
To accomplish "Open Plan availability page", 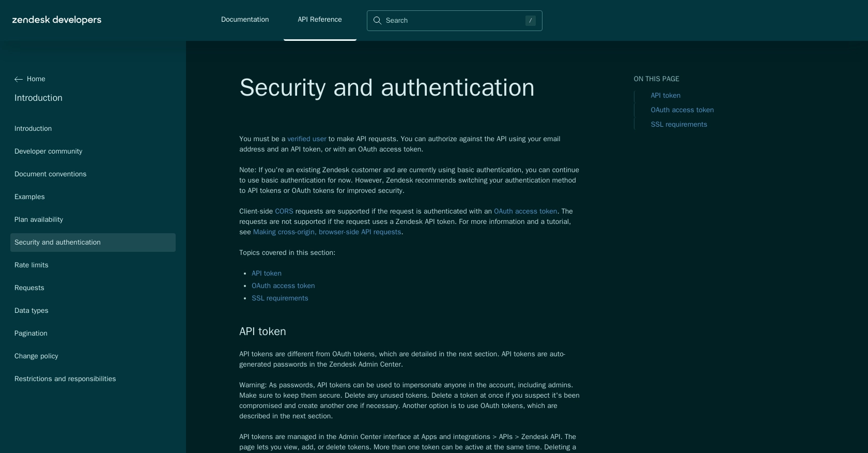I will point(39,220).
